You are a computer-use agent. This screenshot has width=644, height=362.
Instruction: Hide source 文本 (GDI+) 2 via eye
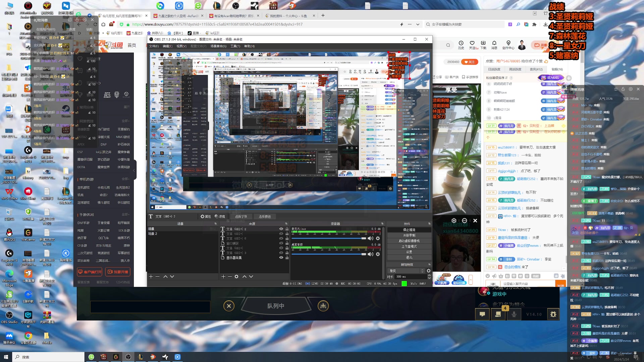(281, 229)
